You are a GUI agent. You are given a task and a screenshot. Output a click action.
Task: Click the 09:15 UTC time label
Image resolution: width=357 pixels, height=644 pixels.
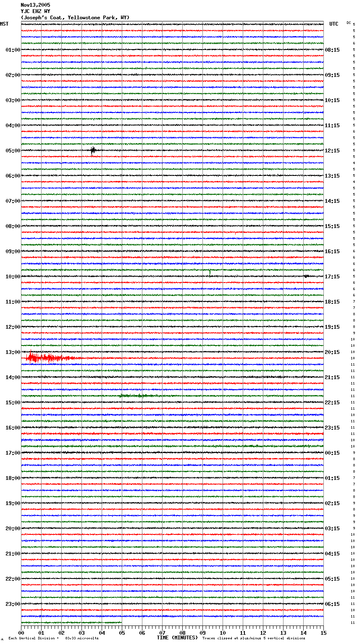(x=332, y=75)
